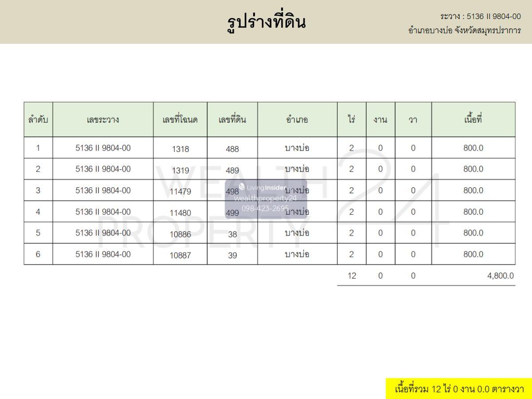Click deed number 11479 cell
532x399 pixels.
(180, 192)
